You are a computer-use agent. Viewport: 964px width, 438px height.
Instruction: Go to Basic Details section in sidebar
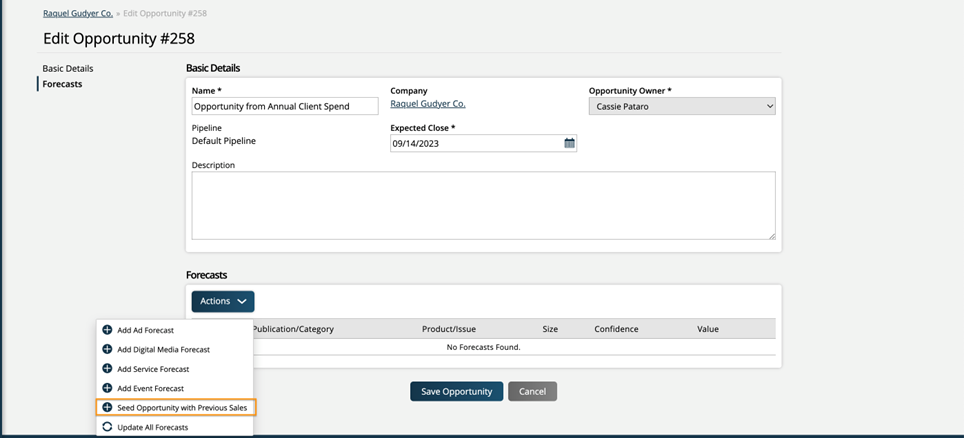pos(68,68)
